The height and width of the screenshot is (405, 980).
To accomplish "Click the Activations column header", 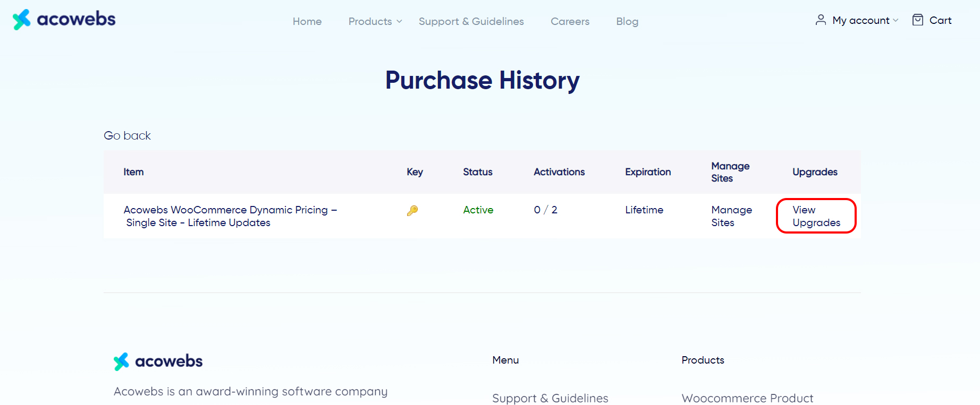I will (559, 172).
